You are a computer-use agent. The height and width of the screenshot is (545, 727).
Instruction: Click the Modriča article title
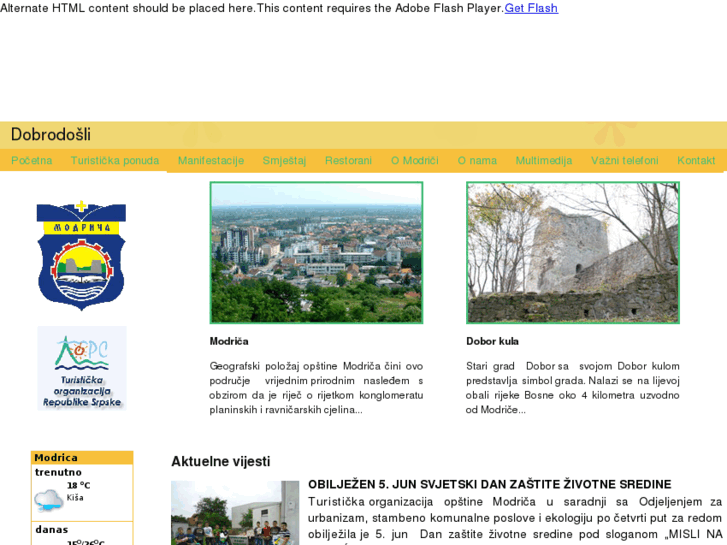(x=229, y=341)
